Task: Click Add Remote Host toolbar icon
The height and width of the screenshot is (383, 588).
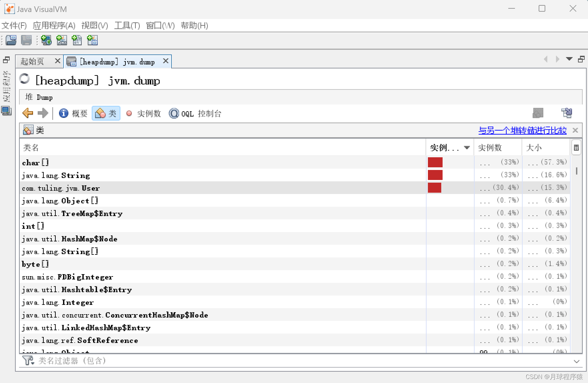Action: 46,40
